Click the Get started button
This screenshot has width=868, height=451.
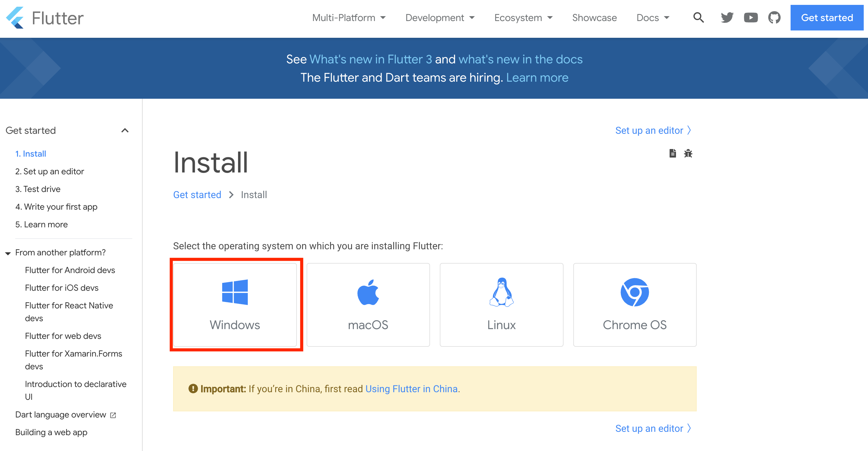[827, 17]
